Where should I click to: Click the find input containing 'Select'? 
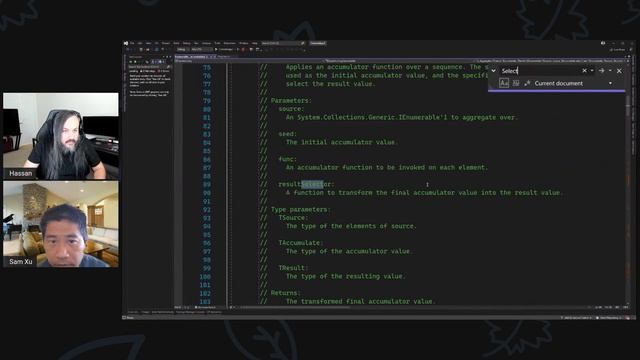[540, 71]
